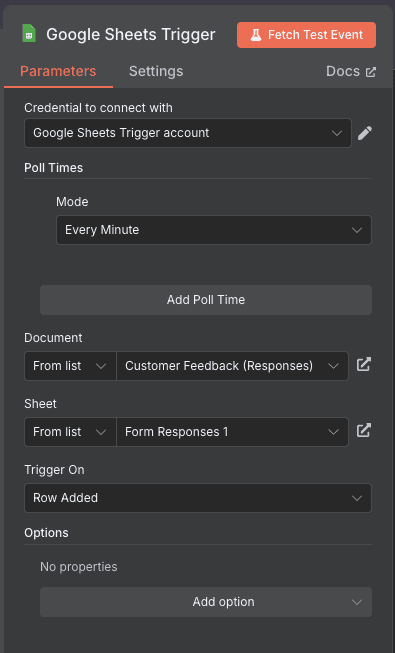Click the Google Sheets Trigger node title
Viewport: 395px width, 653px height.
(x=131, y=35)
